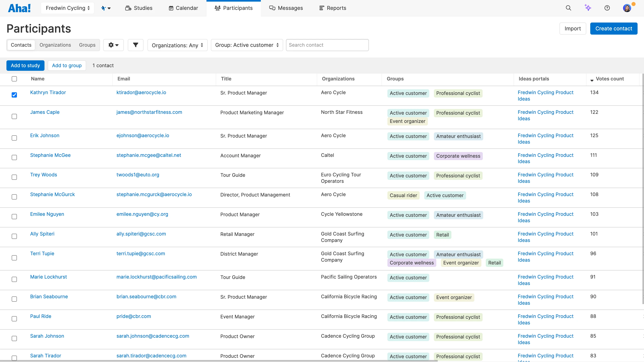Open global search

(x=568, y=8)
